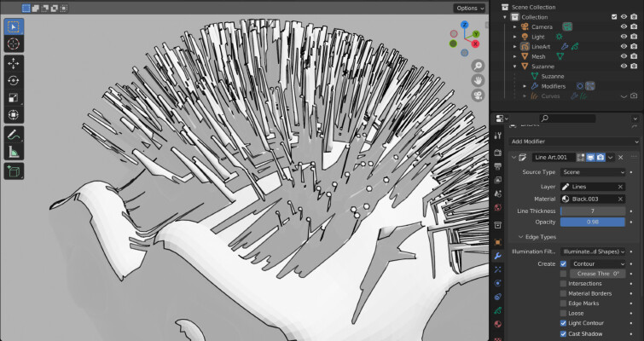Image resolution: width=644 pixels, height=341 pixels.
Task: Pick the Annotate tool
Action: click(x=14, y=135)
